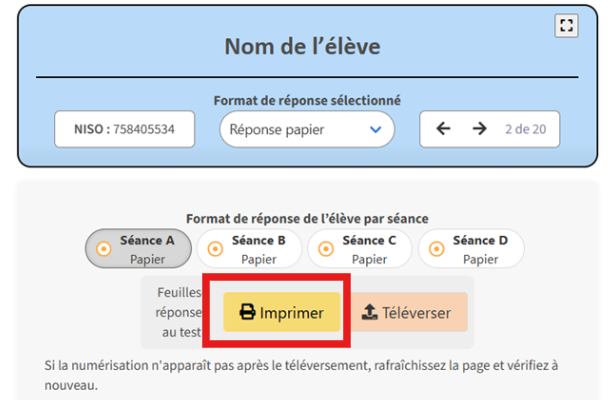This screenshot has height=400, width=613.
Task: Click the orange circle icon in Séance D
Action: click(x=434, y=249)
